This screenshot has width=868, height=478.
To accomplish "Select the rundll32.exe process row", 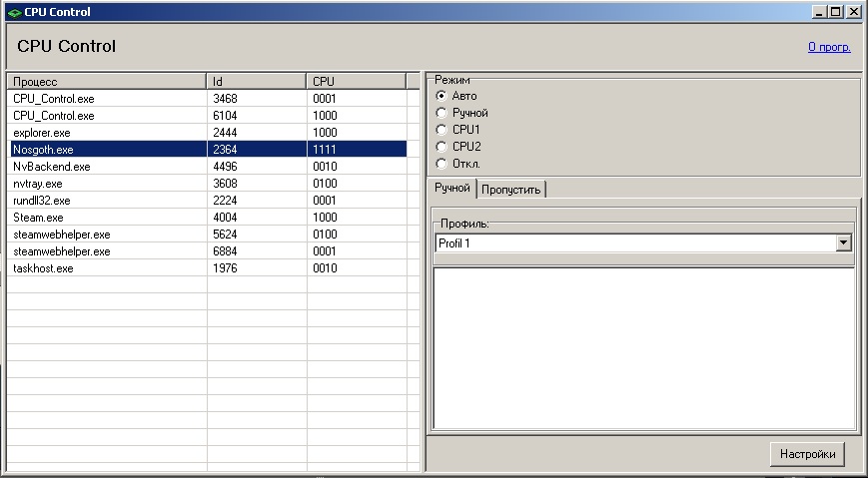I will tap(208, 201).
